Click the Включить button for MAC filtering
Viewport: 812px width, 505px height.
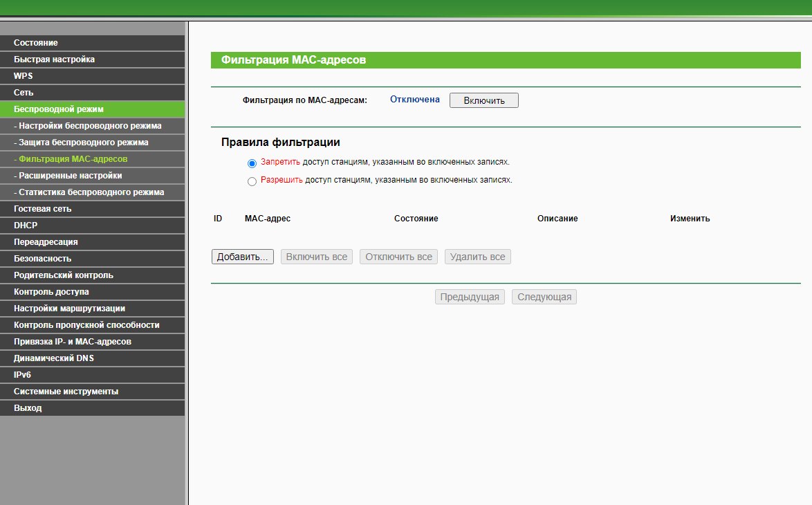tap(483, 100)
